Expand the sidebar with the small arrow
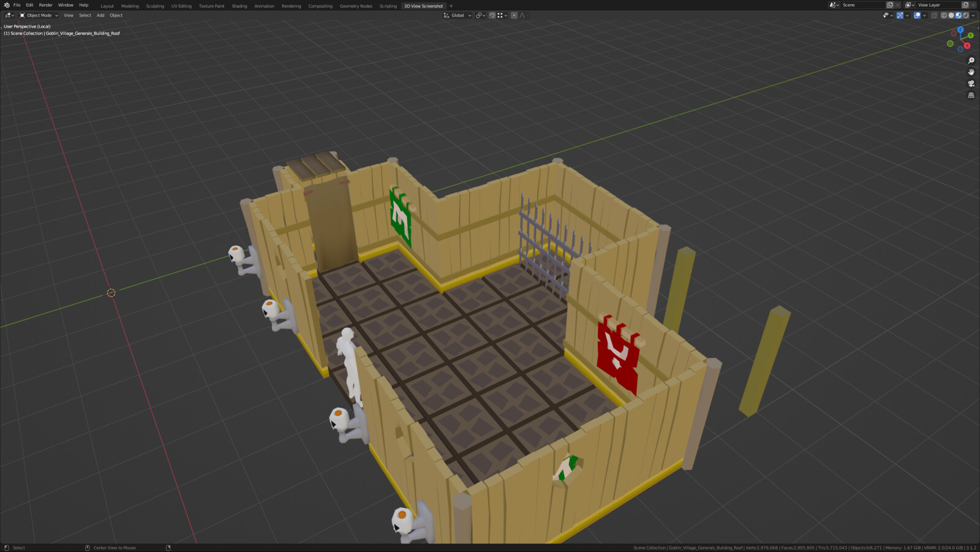980x552 pixels. pos(978,28)
